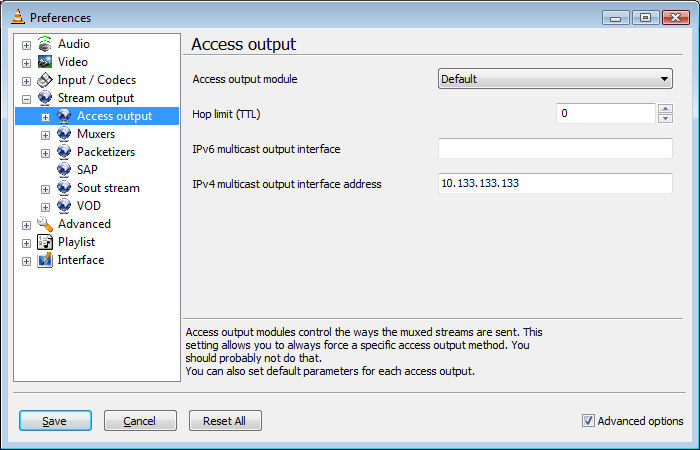Increase the Hop limit (TTL) value
Image resolution: width=700 pixels, height=450 pixels.
coord(665,109)
